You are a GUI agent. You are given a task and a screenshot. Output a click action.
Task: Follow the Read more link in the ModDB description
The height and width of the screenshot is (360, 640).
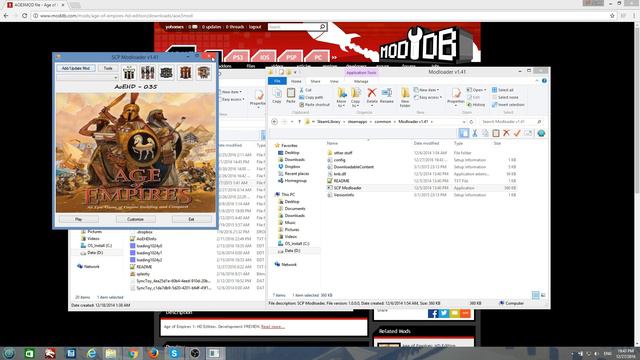[x=273, y=327]
